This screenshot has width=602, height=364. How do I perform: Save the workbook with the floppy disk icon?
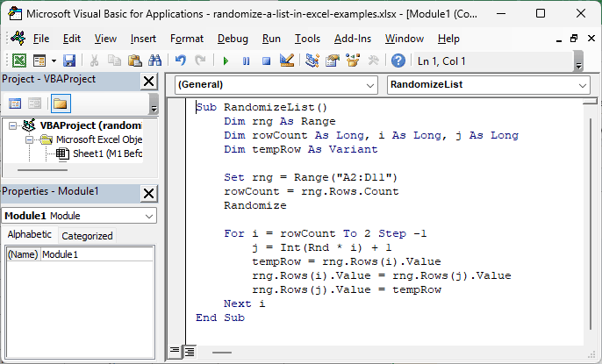69,61
